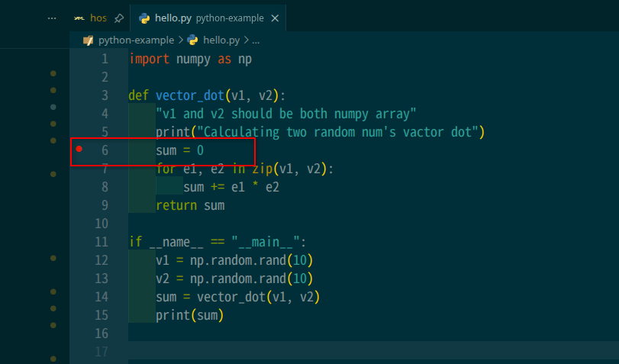Click "import numpy as np" code line
The width and height of the screenshot is (619, 364).
(x=191, y=60)
